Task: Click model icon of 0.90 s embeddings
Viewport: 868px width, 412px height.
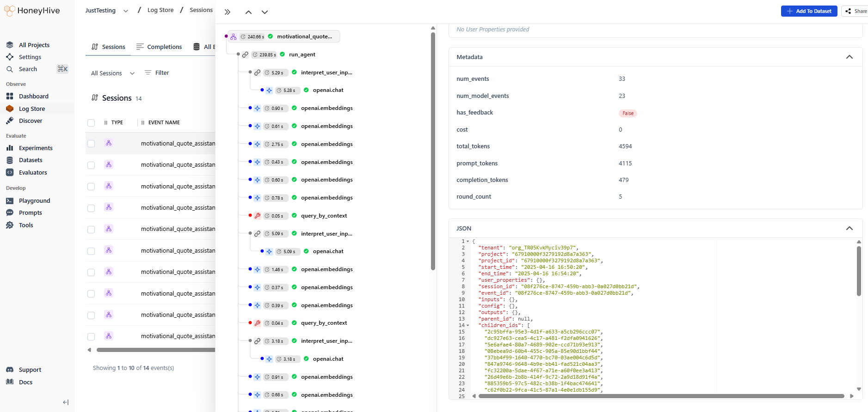Action: coord(258,108)
